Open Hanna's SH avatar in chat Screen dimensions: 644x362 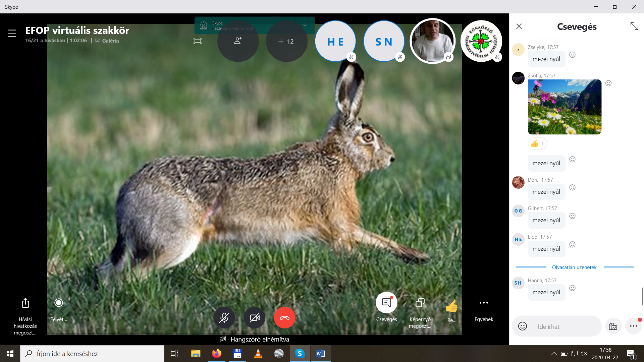pyautogui.click(x=518, y=283)
